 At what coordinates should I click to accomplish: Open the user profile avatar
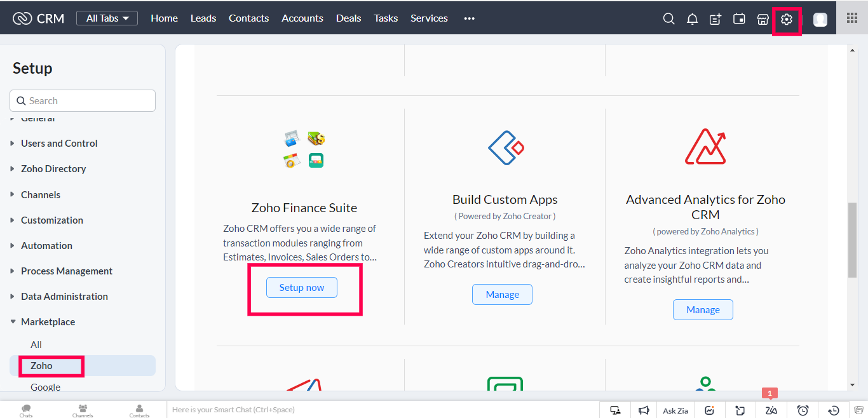(820, 19)
